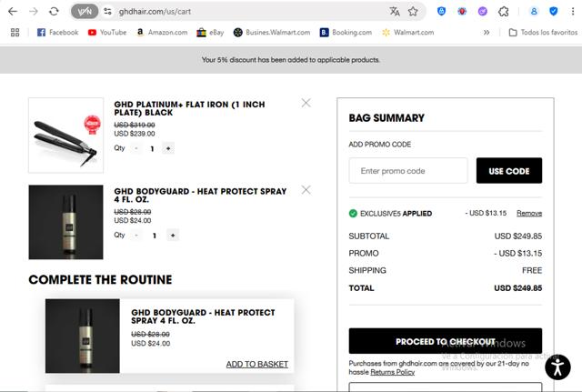This screenshot has width=582, height=392.
Task: Increase quantity of the Platinum+ Flat Iron
Action: click(x=168, y=148)
